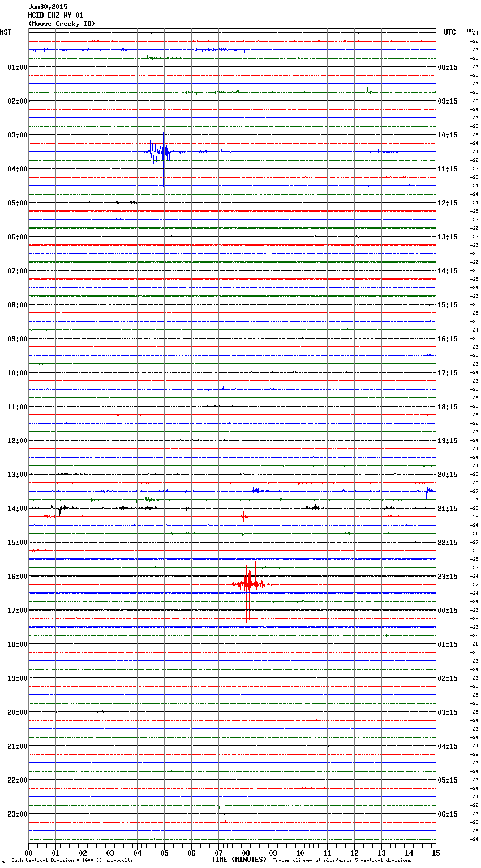Click the bottom axis minute tick '08'
This screenshot has width=481, height=868.
[x=246, y=853]
